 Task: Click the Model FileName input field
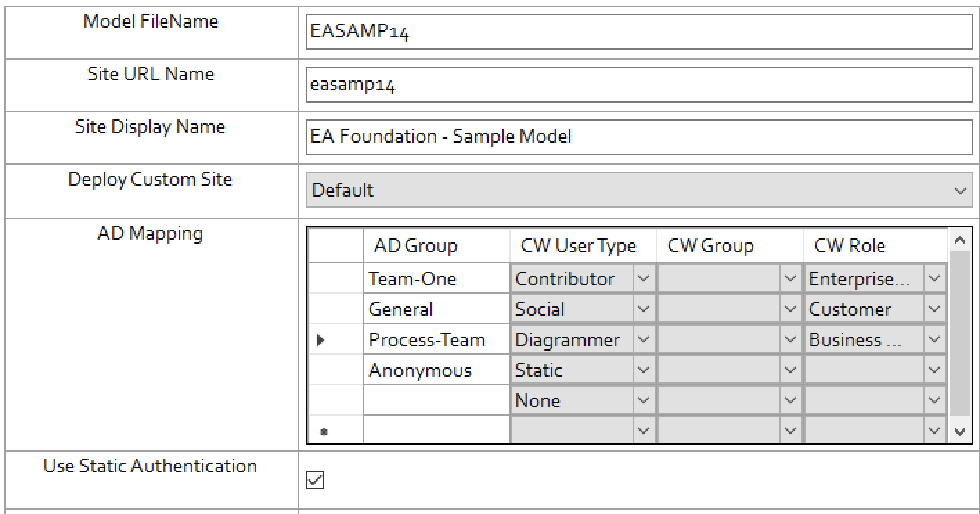click(x=638, y=33)
